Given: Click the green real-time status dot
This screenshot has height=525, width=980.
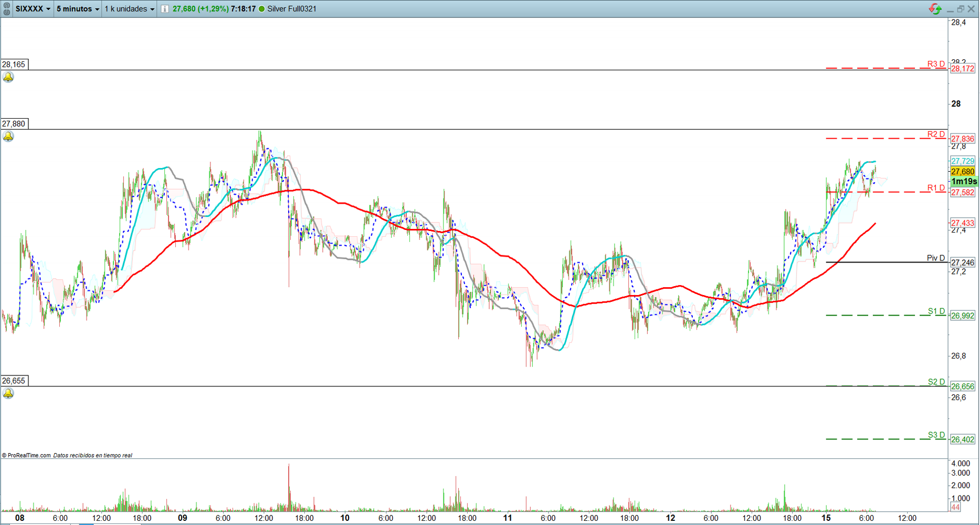Looking at the screenshot, I should click(x=261, y=9).
